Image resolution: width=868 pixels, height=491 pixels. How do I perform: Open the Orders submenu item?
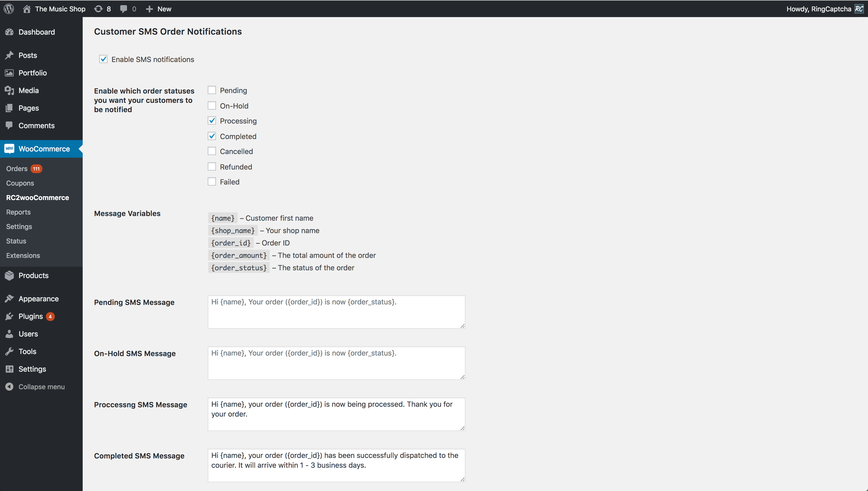[17, 168]
